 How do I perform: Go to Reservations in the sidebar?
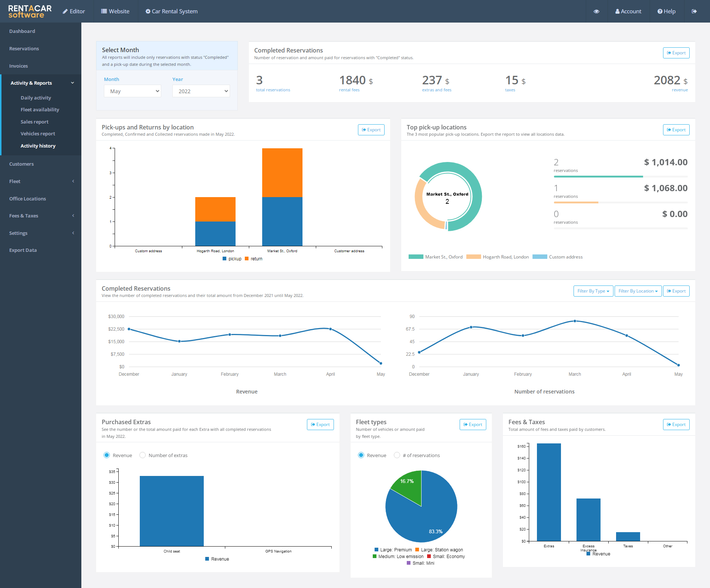tap(24, 48)
